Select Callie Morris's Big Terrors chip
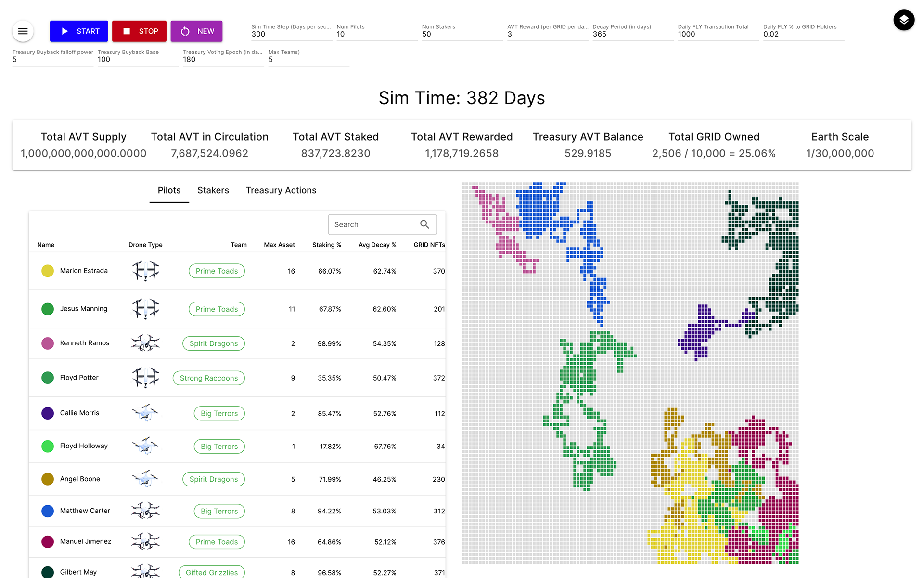The width and height of the screenshot is (924, 578). [219, 413]
